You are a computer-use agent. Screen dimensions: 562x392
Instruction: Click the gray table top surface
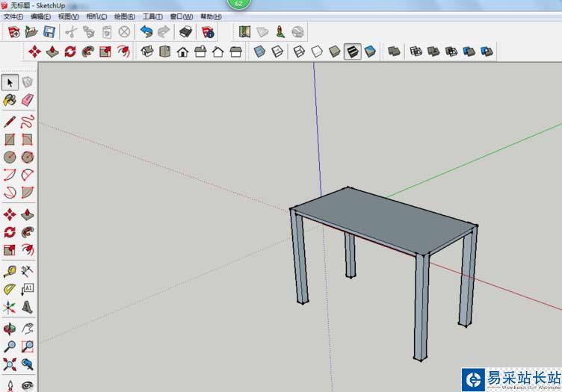pos(381,219)
